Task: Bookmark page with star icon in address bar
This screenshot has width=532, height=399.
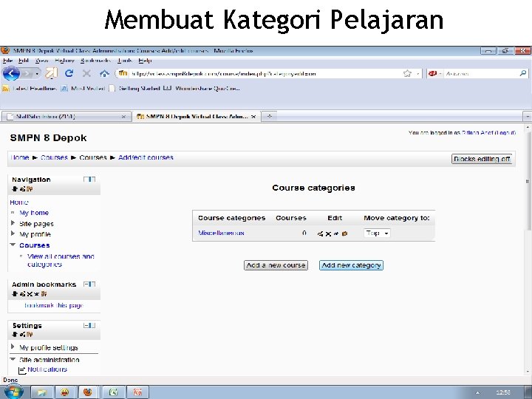Action: tap(407, 73)
